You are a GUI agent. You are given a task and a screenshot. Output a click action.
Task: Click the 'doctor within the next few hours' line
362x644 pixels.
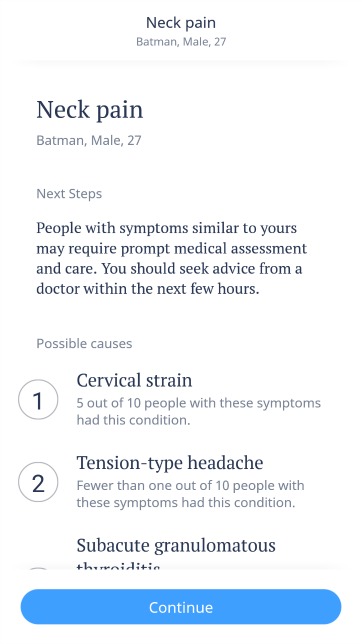point(148,289)
